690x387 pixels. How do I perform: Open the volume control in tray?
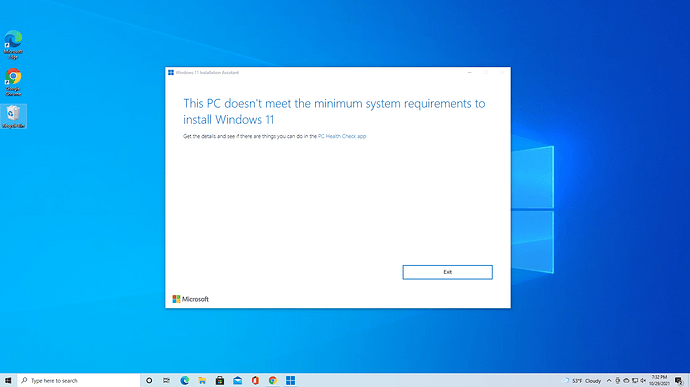click(643, 380)
